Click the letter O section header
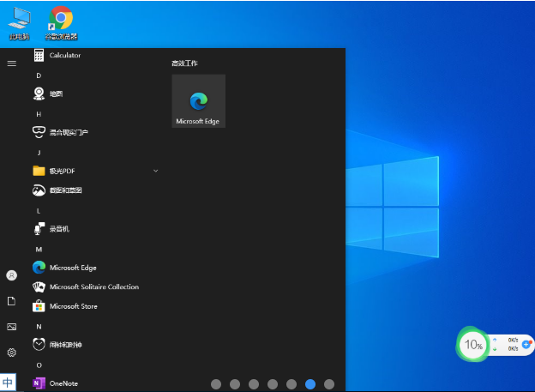This screenshot has width=535, height=392. (39, 365)
